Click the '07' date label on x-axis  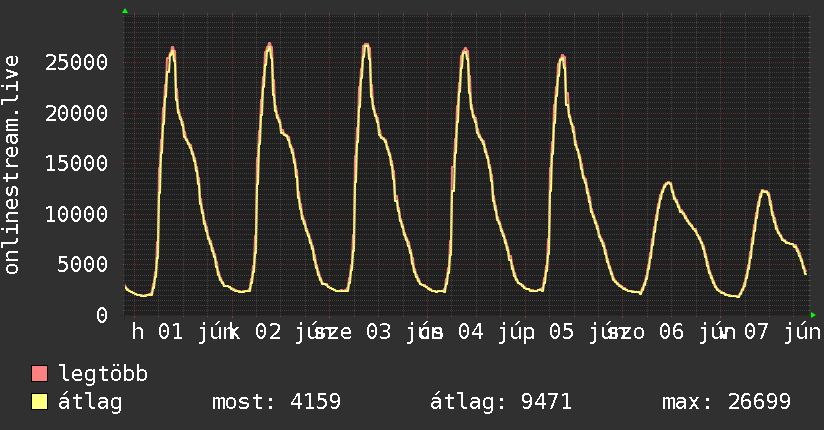756,332
